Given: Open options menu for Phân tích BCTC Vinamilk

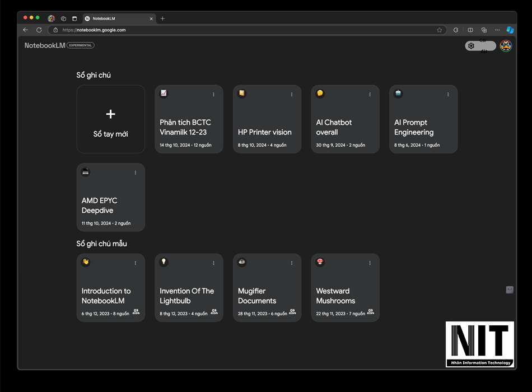Looking at the screenshot, I should (213, 94).
